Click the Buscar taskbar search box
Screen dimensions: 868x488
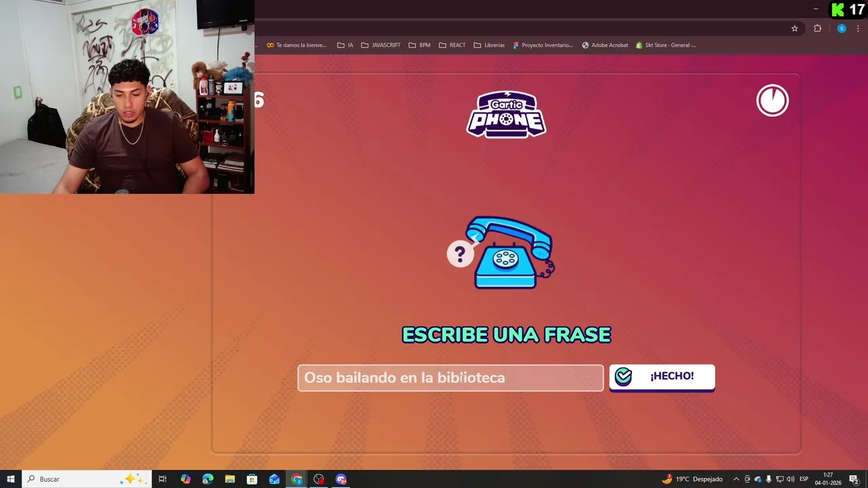click(x=87, y=479)
